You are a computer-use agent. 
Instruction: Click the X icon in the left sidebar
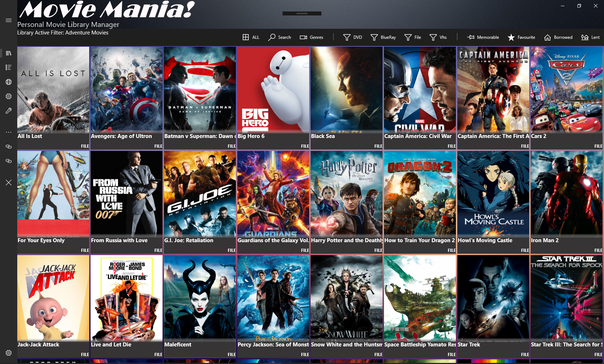click(x=9, y=183)
